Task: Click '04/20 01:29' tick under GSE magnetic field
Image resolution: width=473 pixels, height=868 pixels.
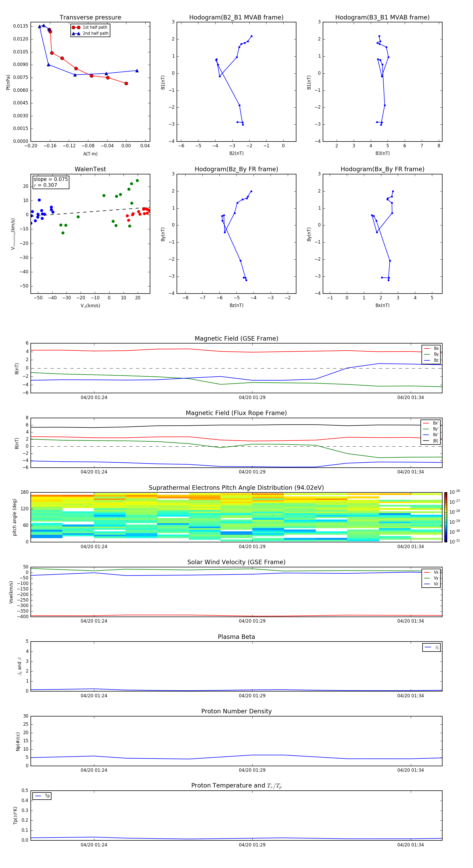Action: pos(252,398)
